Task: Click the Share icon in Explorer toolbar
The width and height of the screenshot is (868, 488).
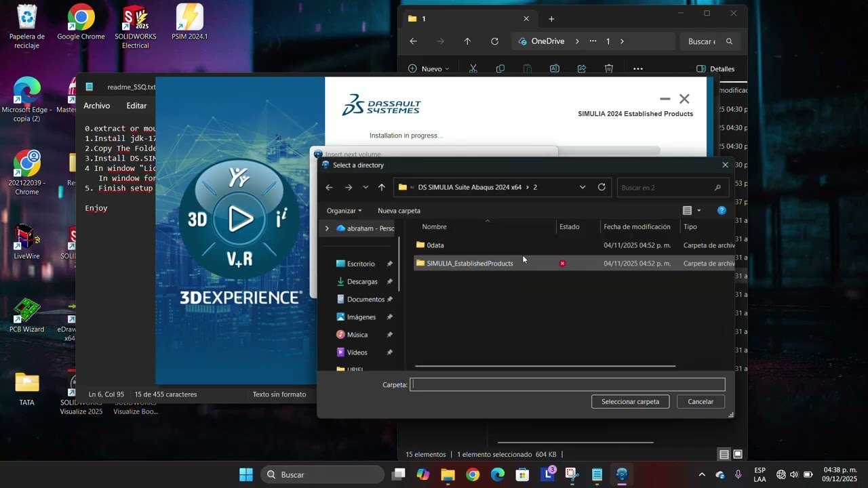Action: pos(582,68)
